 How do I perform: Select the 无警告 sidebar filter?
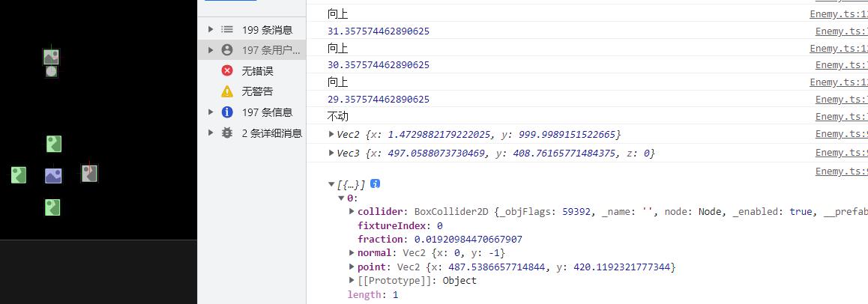click(256, 91)
